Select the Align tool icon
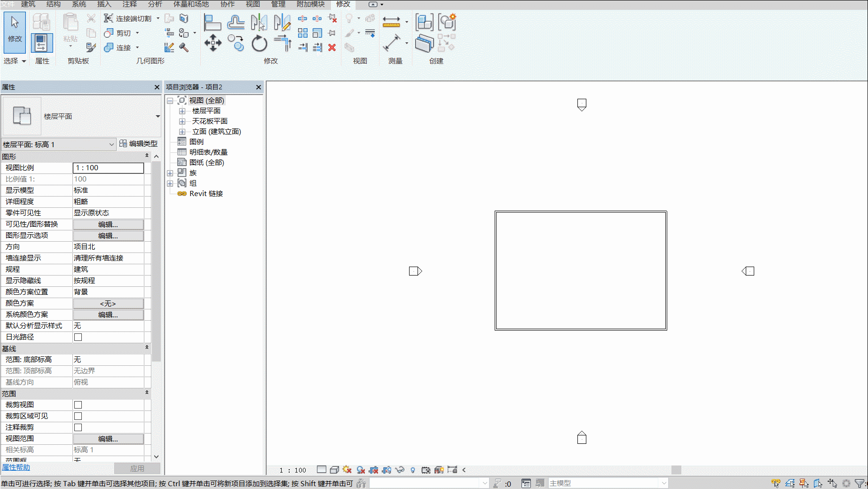This screenshot has width=868, height=489. [x=213, y=22]
